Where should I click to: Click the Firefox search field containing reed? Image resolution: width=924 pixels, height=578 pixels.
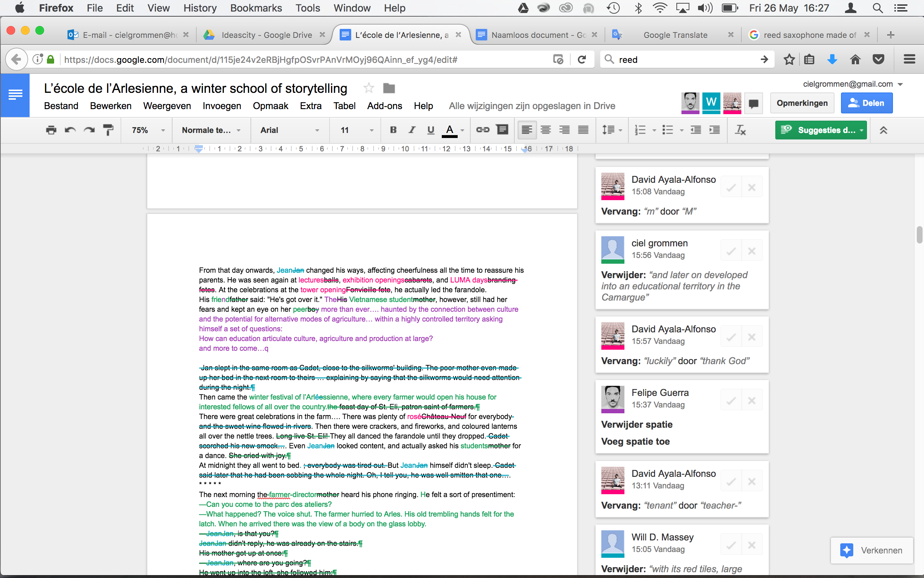[687, 59]
